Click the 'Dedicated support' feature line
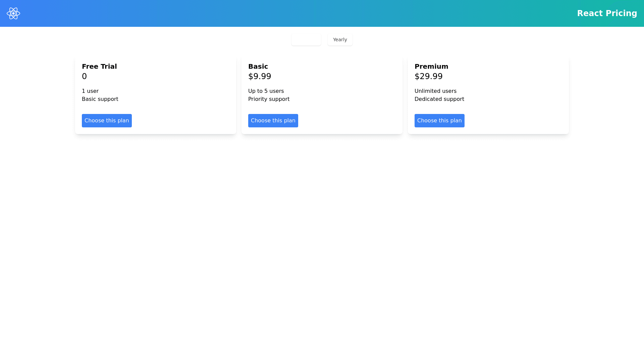 tap(439, 99)
